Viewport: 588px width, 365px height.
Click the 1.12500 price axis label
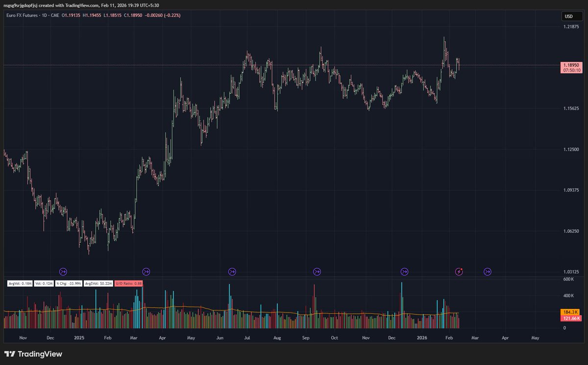pos(570,149)
